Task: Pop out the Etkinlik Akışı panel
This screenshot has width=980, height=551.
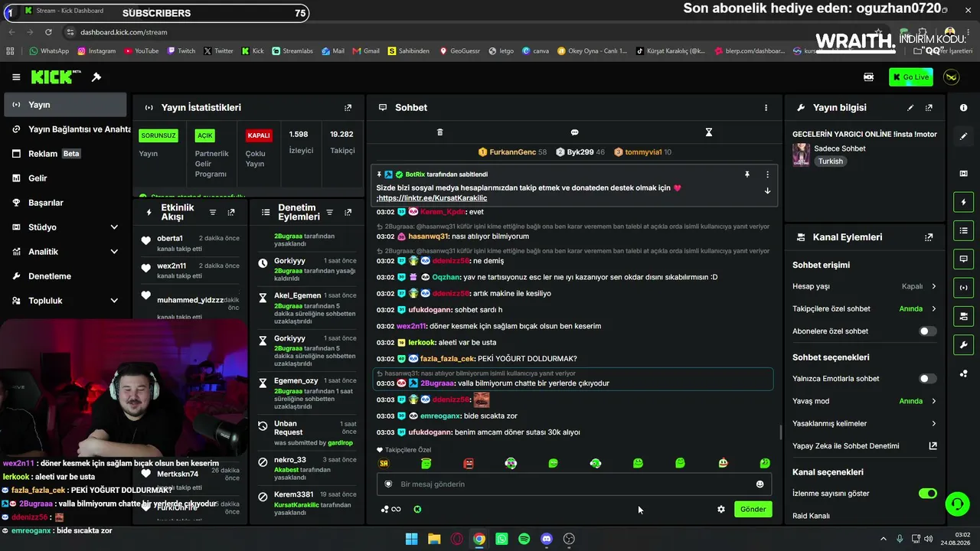Action: (x=231, y=212)
